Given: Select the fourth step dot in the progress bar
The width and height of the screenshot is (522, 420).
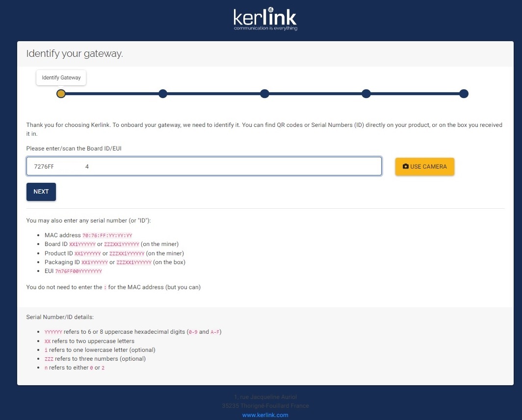Looking at the screenshot, I should click(365, 94).
